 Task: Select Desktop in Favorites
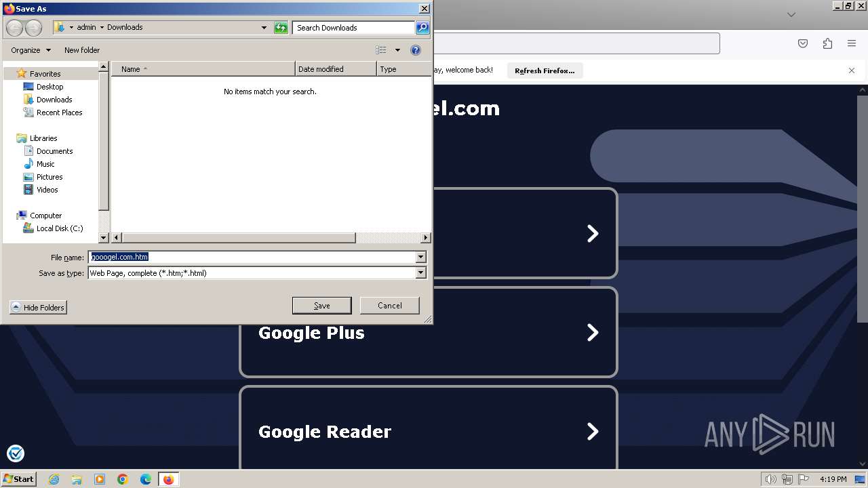(50, 87)
